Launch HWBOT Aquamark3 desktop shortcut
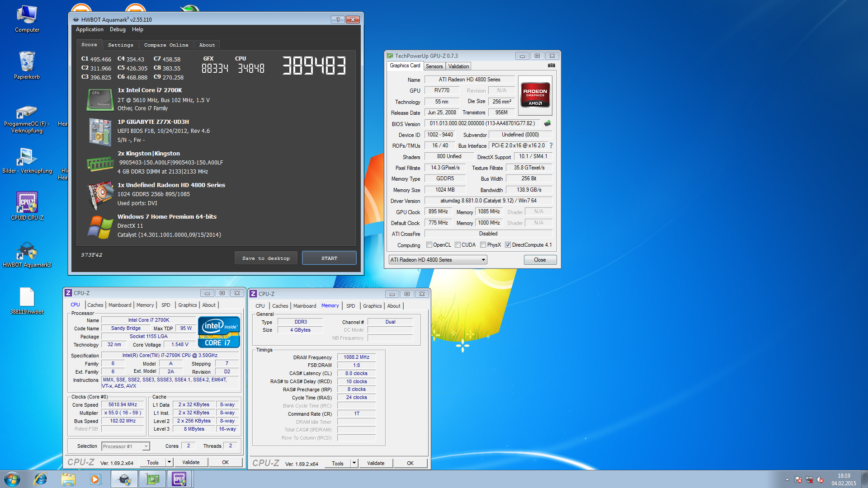Screen dimensions: 868x488 point(27,254)
